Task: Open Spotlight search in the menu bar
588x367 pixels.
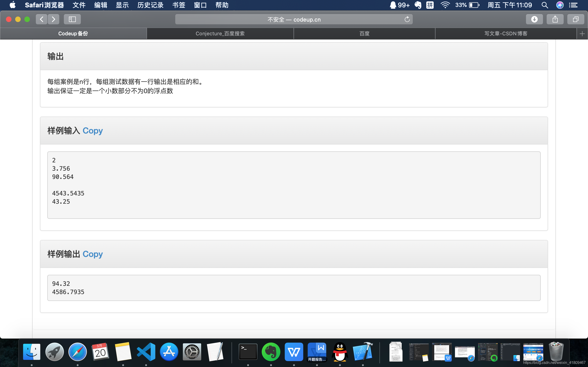Action: point(545,5)
